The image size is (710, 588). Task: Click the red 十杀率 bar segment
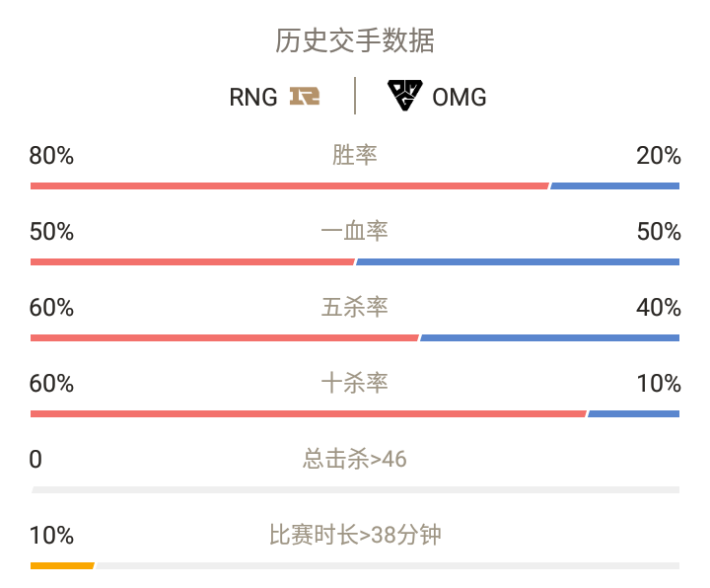tap(309, 413)
